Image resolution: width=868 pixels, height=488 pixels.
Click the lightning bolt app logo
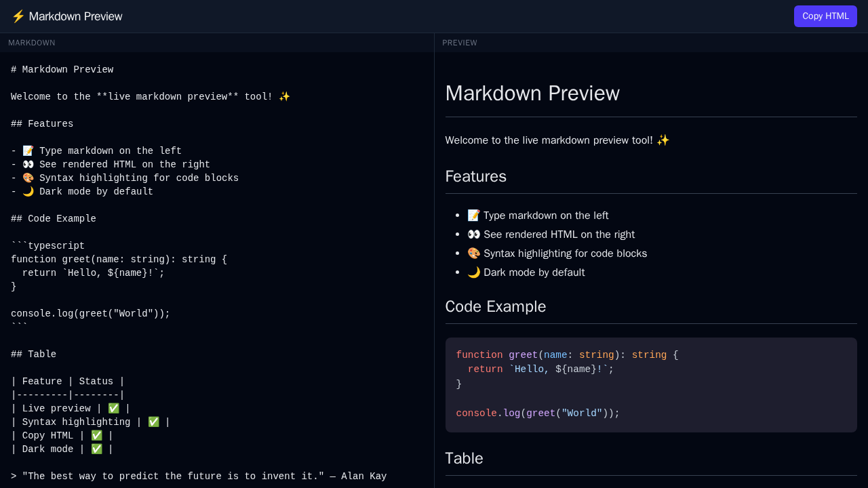pyautogui.click(x=18, y=16)
